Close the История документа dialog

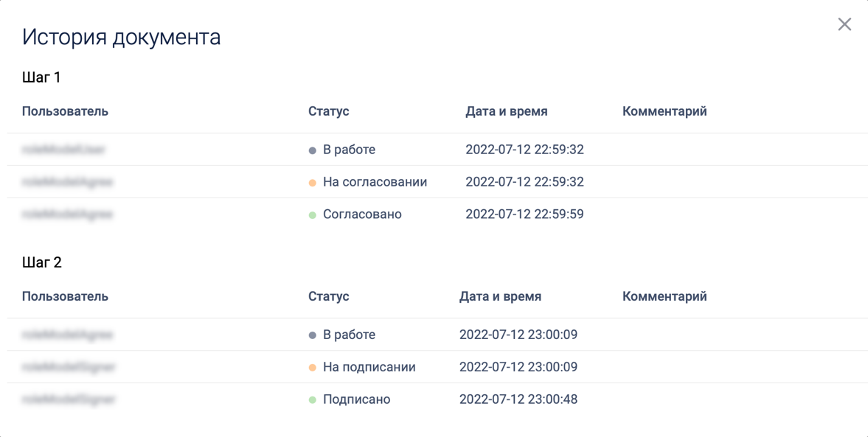point(844,24)
